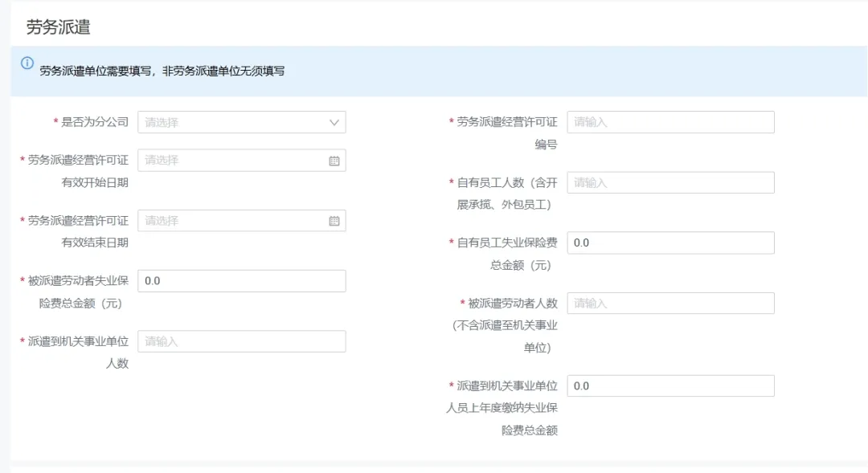
Task: Click the 劳务派遣 section heading
Action: 58,27
